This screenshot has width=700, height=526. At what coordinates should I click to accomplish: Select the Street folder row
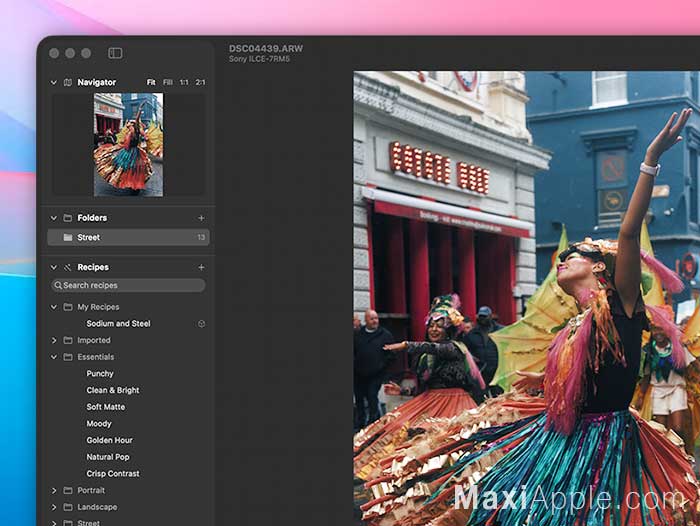point(129,237)
